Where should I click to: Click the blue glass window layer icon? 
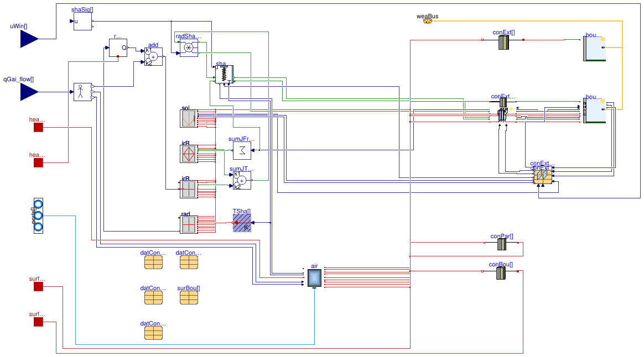(503, 115)
